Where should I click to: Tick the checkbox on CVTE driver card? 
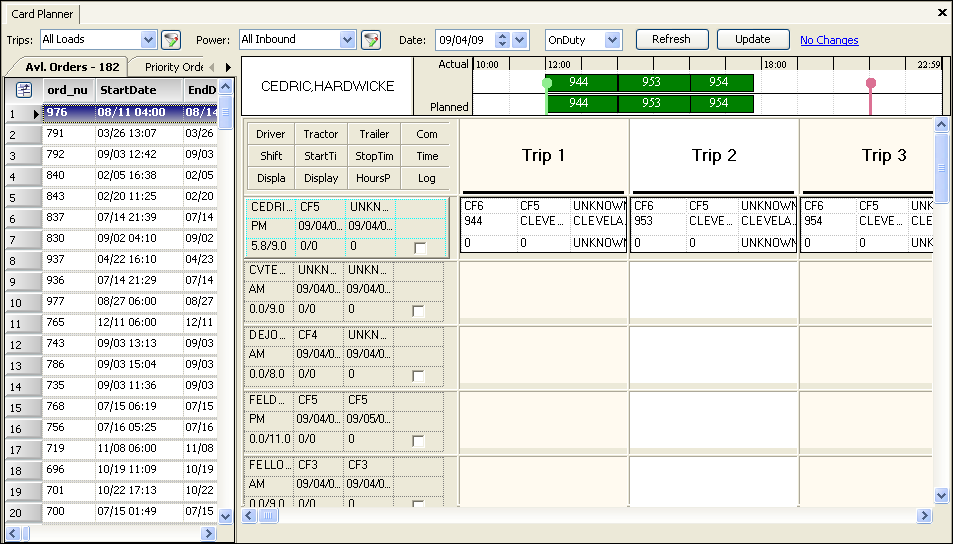(419, 311)
